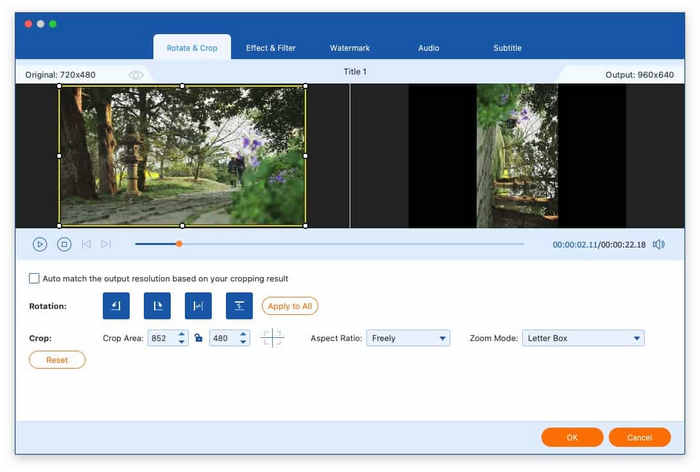Toggle crop aspect ratio lock
Screen dimensions: 700x472
(x=199, y=338)
